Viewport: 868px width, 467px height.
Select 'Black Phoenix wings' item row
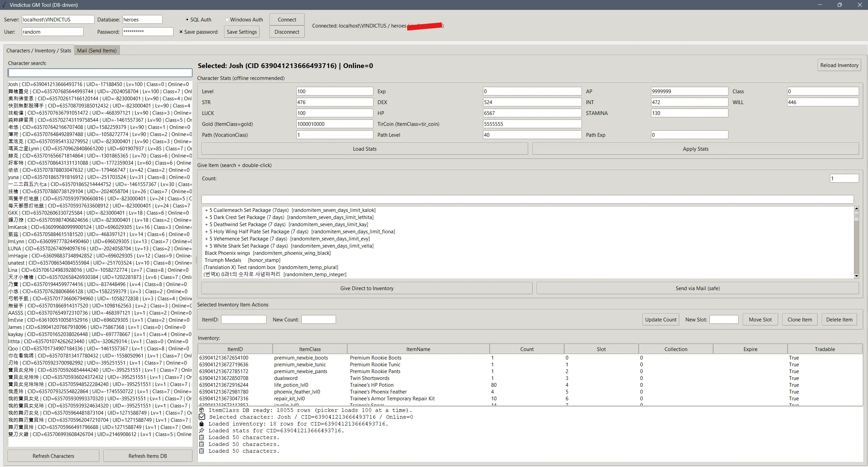coord(528,253)
